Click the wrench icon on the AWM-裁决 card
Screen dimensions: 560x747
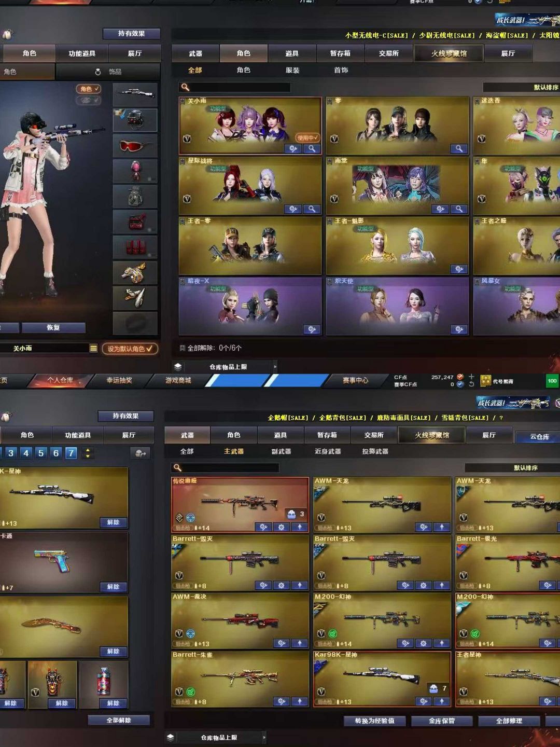282,643
